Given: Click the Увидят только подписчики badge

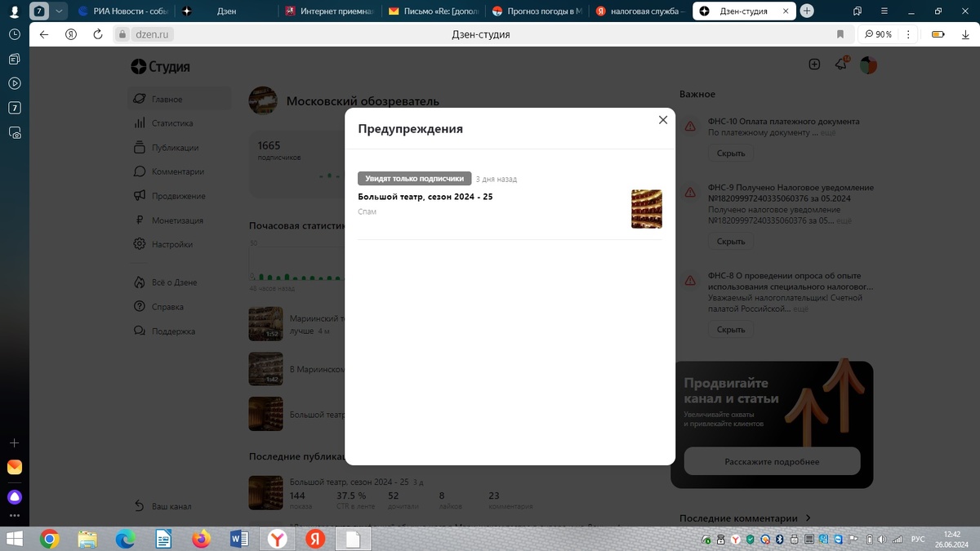Looking at the screenshot, I should 415,179.
